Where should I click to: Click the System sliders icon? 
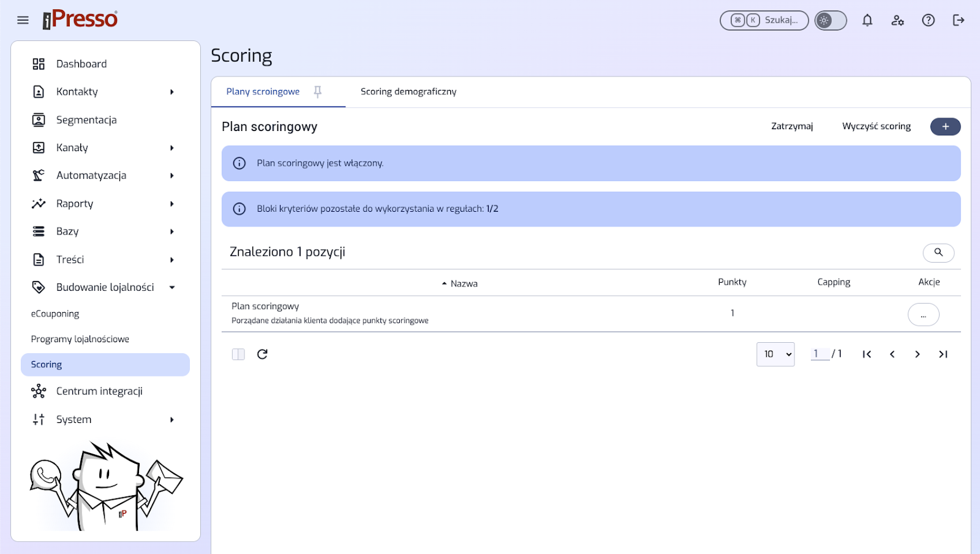(x=39, y=419)
